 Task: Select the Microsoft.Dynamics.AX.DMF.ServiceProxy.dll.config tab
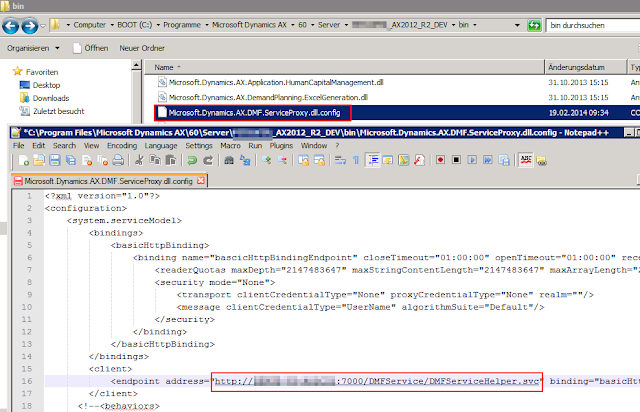pyautogui.click(x=108, y=181)
